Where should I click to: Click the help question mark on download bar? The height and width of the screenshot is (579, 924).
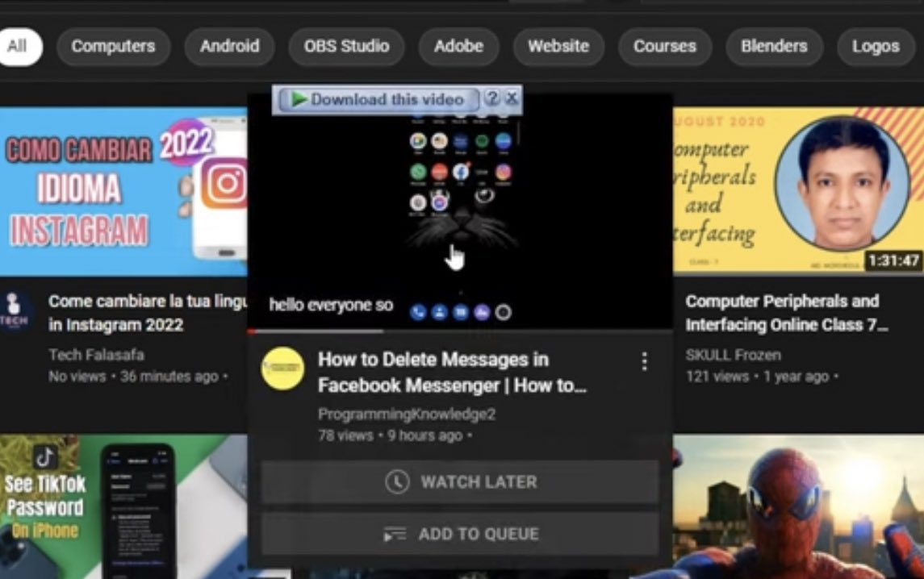coord(492,98)
